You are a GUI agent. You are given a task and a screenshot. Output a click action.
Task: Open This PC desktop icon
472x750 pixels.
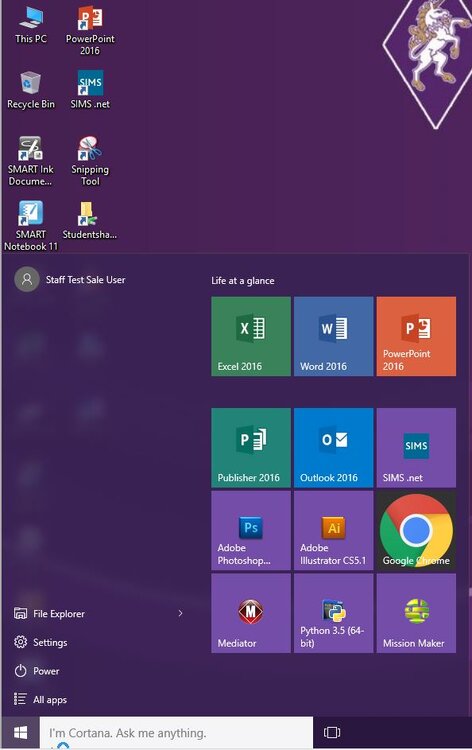pos(31,25)
